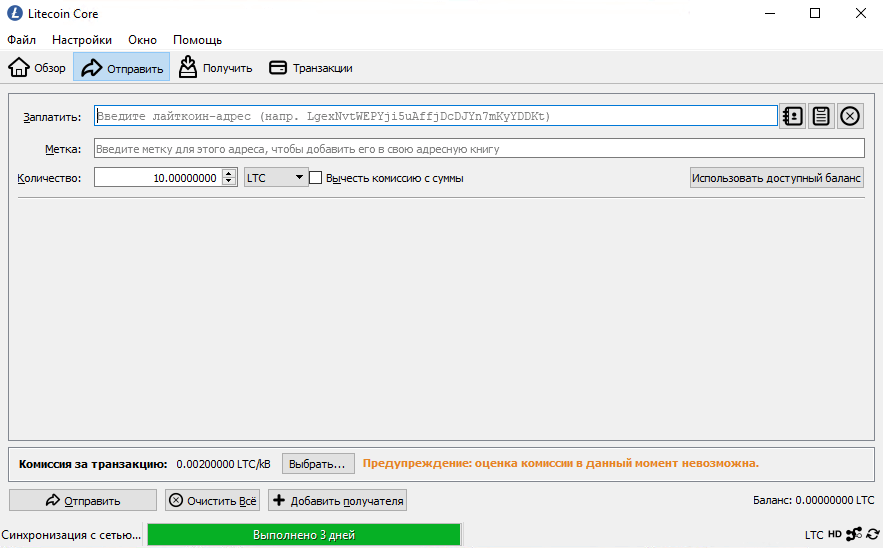The width and height of the screenshot is (883, 548).
Task: Click the remove recipient X icon
Action: click(850, 116)
